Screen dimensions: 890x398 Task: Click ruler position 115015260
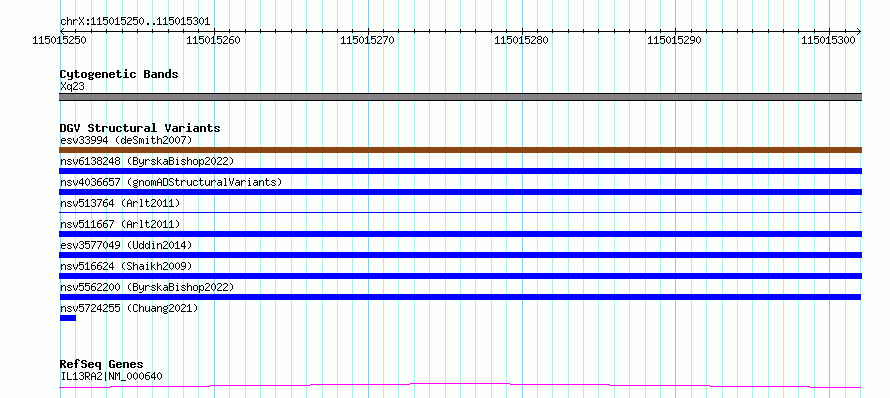coord(213,40)
